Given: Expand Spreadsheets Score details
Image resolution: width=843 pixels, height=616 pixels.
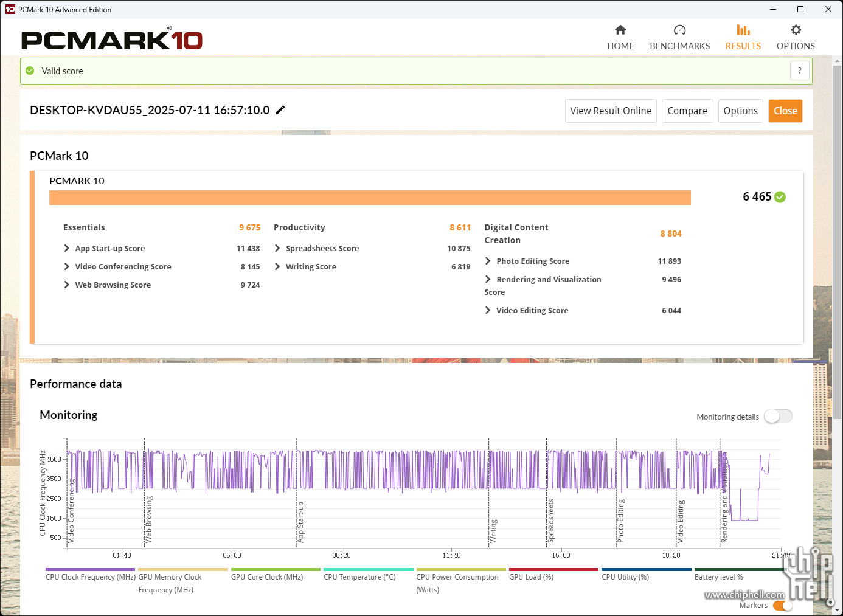Looking at the screenshot, I should pos(277,248).
